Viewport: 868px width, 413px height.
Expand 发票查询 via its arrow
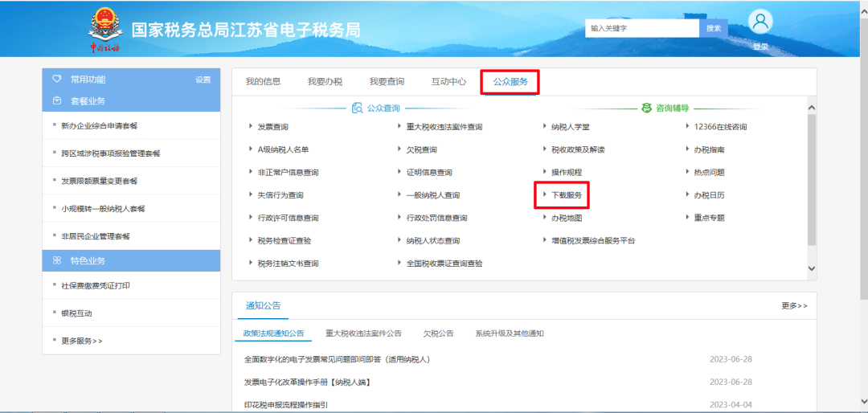(251, 127)
